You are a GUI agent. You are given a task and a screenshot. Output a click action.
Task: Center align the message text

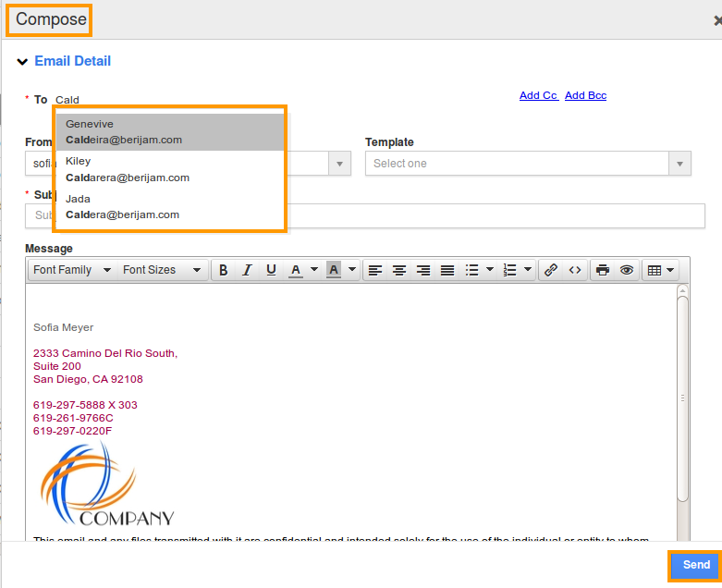(x=399, y=270)
